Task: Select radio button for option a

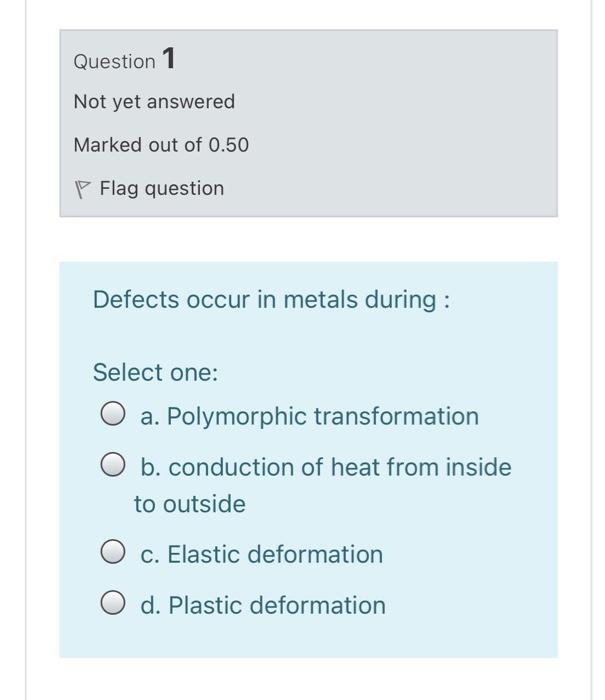Action: [113, 416]
